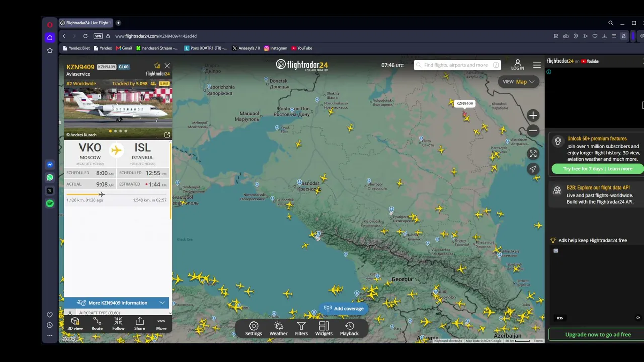The height and width of the screenshot is (362, 644).
Task: Click the flight progress bar plane marker
Action: point(101,194)
